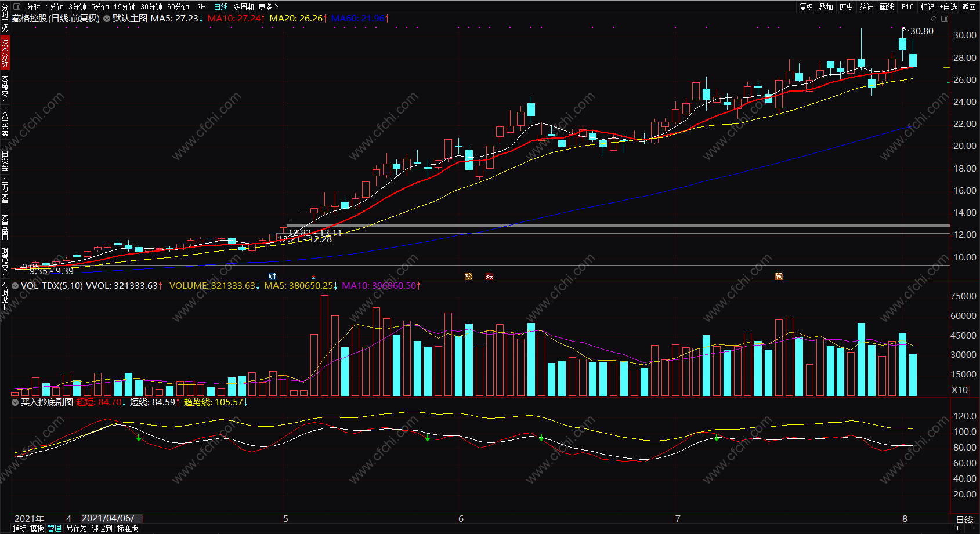Click the gray horizontal line at 12.82
The height and width of the screenshot is (534, 980).
619,226
